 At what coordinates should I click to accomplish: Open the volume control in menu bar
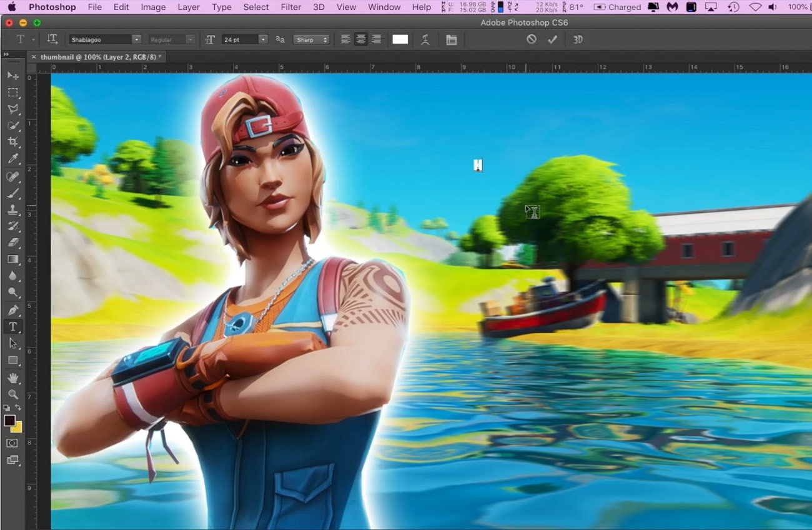773,7
